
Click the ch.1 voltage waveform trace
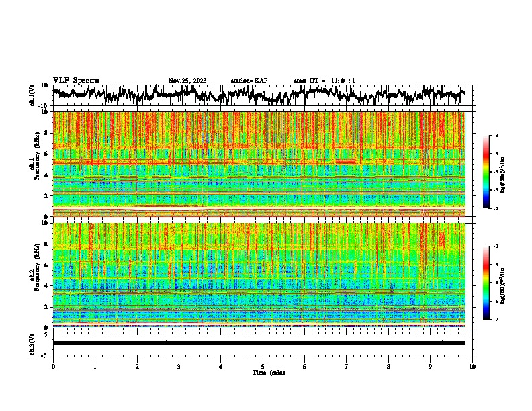click(259, 95)
